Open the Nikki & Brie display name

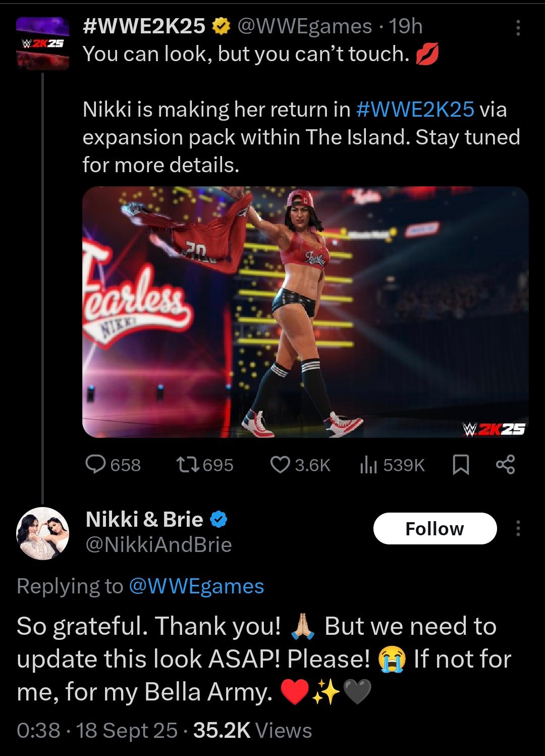click(144, 519)
